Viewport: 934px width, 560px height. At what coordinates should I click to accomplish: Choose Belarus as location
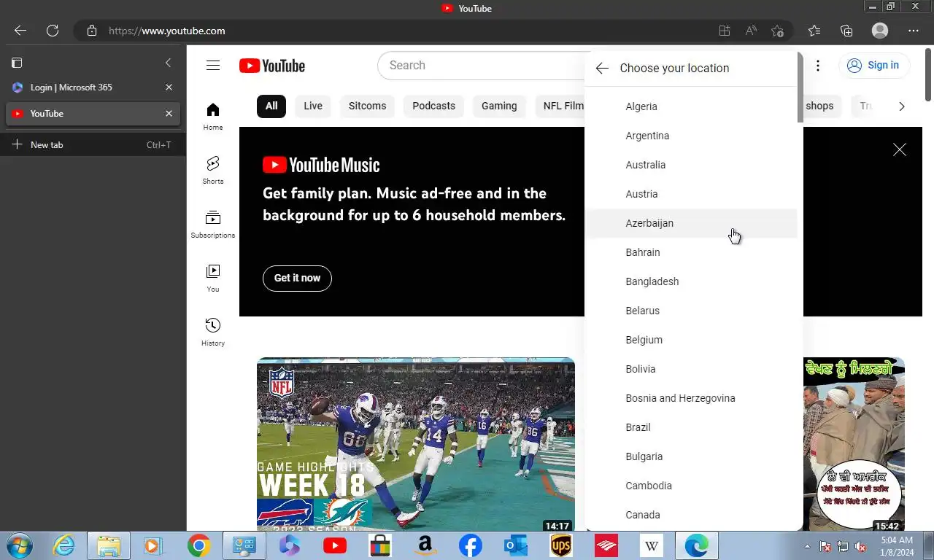coord(691,311)
